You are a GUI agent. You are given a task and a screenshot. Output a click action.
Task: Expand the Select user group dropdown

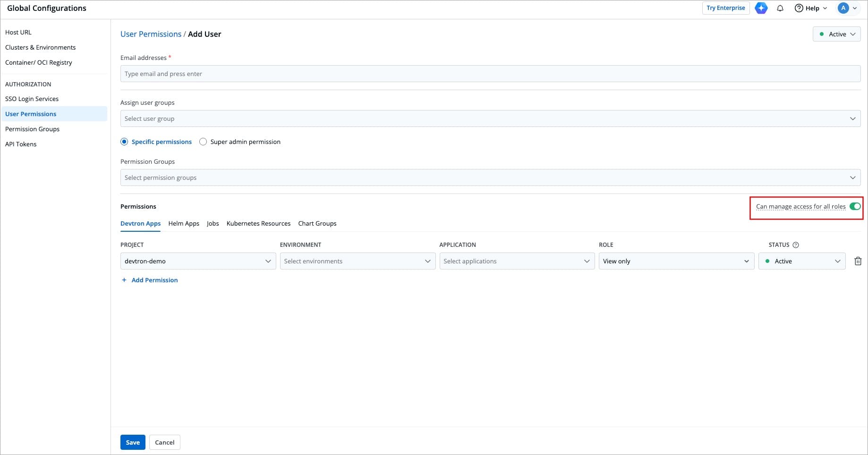490,118
